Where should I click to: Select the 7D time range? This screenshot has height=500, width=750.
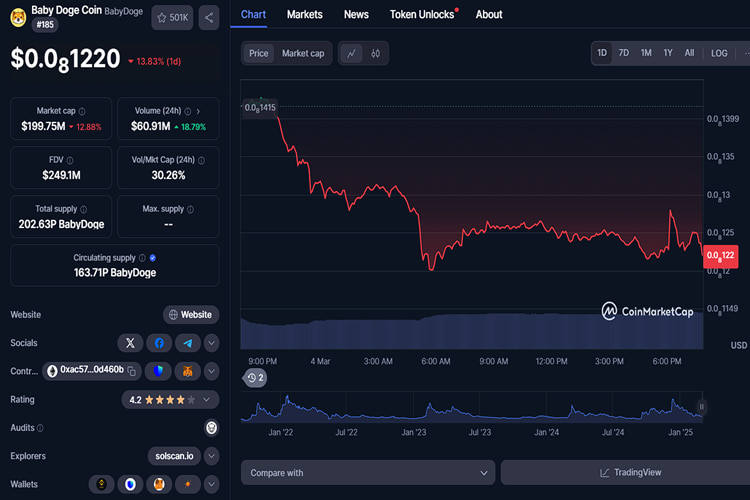coord(624,53)
